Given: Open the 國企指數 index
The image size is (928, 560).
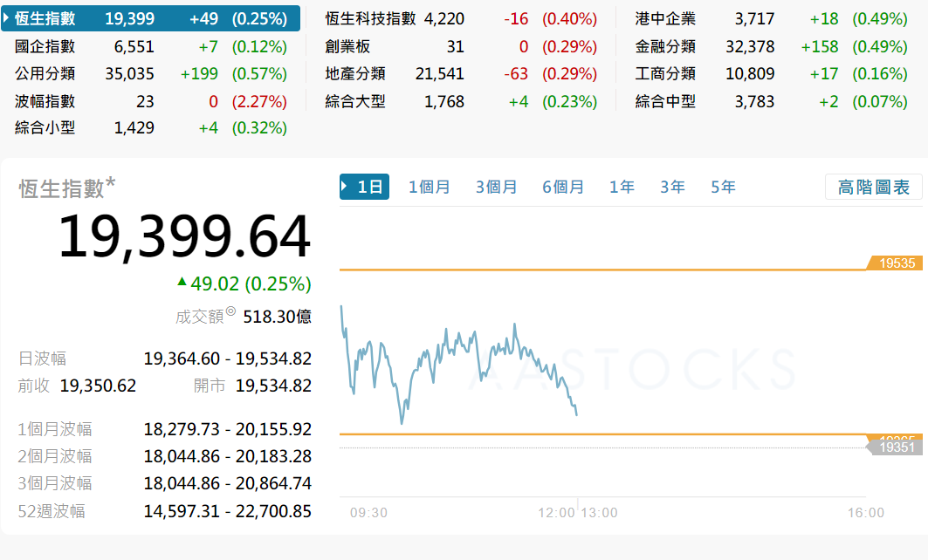Looking at the screenshot, I should click(x=45, y=46).
